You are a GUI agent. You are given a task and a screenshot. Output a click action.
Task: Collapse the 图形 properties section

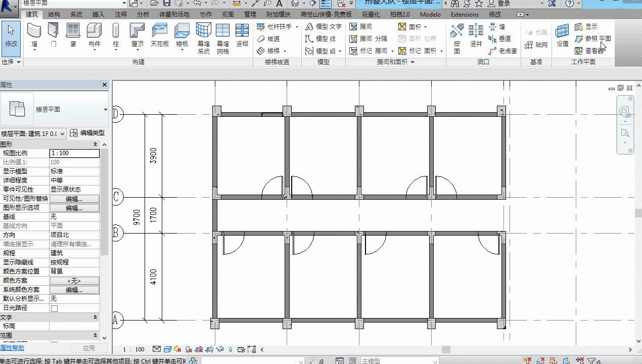[x=96, y=145]
